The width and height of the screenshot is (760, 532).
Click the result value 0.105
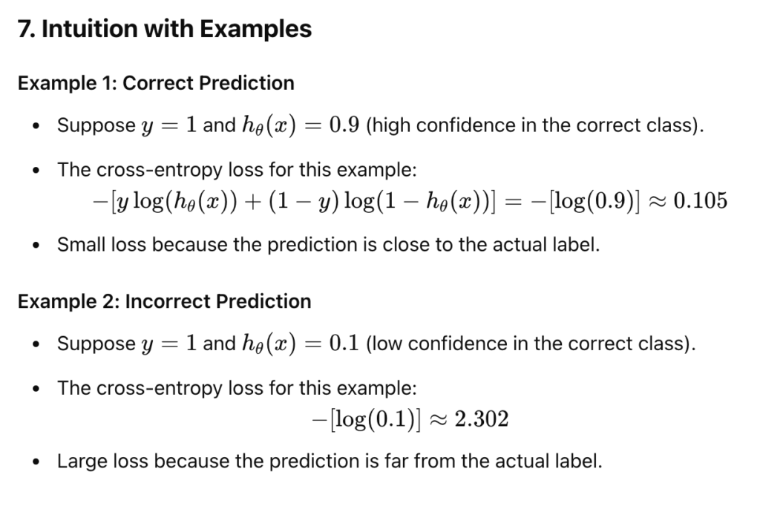701,200
